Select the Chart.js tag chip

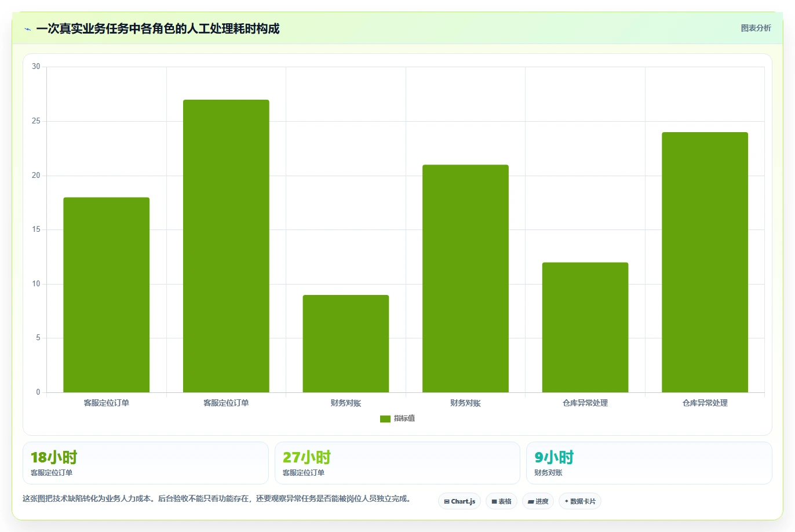pos(460,501)
